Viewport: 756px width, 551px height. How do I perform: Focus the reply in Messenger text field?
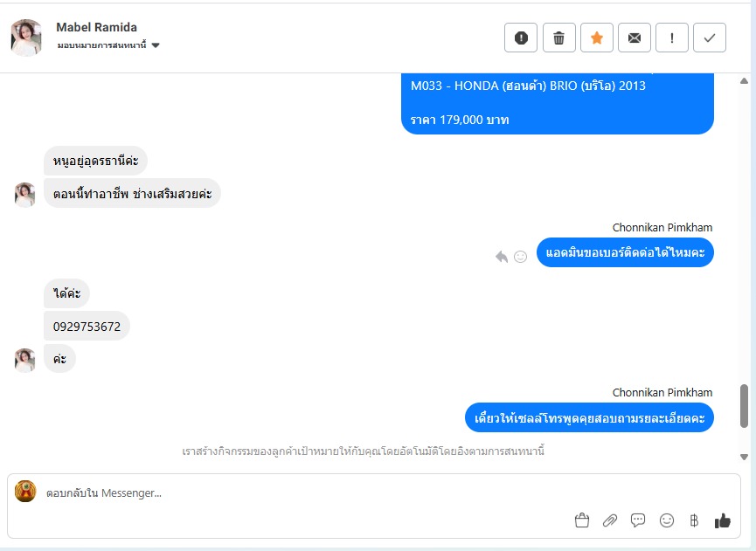[374, 492]
